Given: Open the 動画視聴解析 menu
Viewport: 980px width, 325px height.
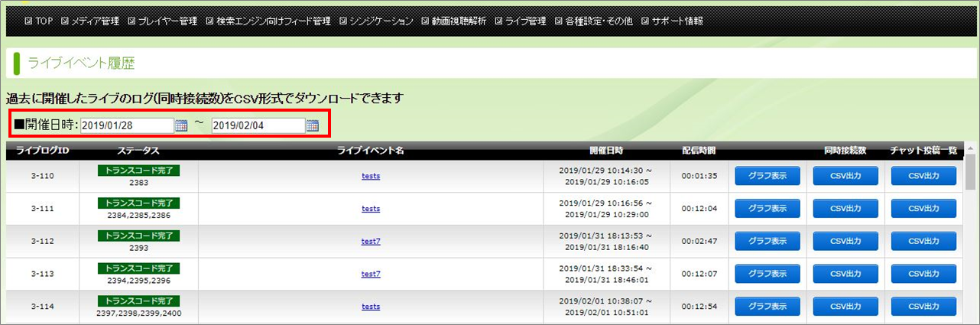Looking at the screenshot, I should tap(459, 21).
